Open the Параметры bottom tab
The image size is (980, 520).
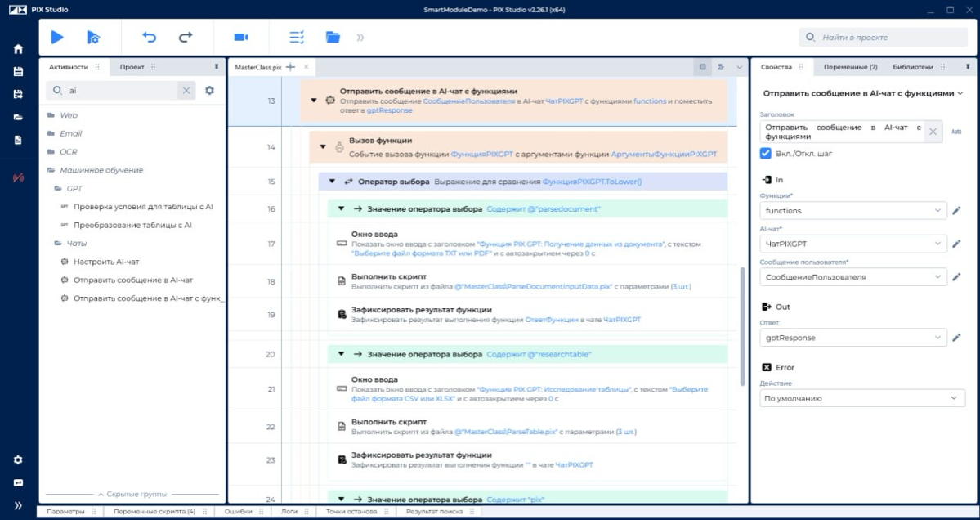(x=65, y=511)
